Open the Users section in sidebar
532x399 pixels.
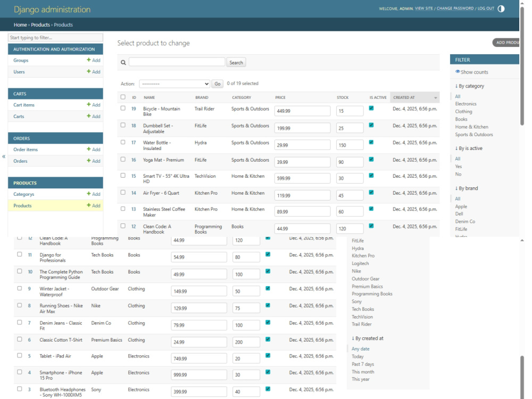[19, 72]
